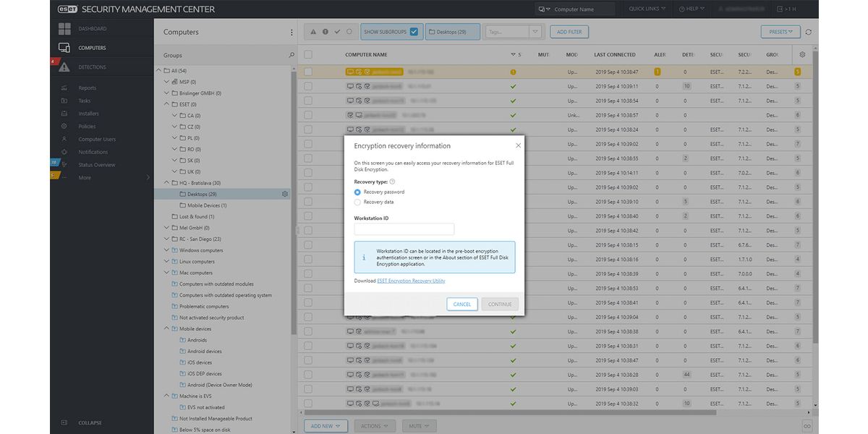Check the row with 10:38:57 connection time
The width and height of the screenshot is (868, 434).
(308, 115)
